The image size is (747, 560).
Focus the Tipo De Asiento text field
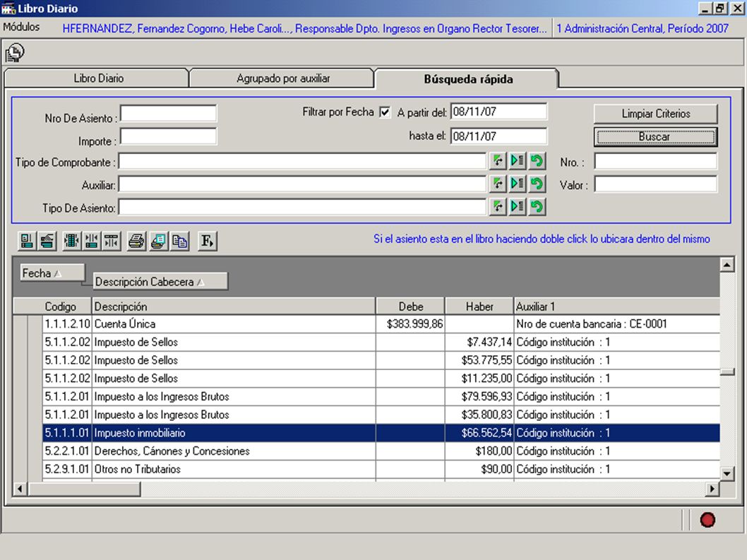tap(302, 207)
